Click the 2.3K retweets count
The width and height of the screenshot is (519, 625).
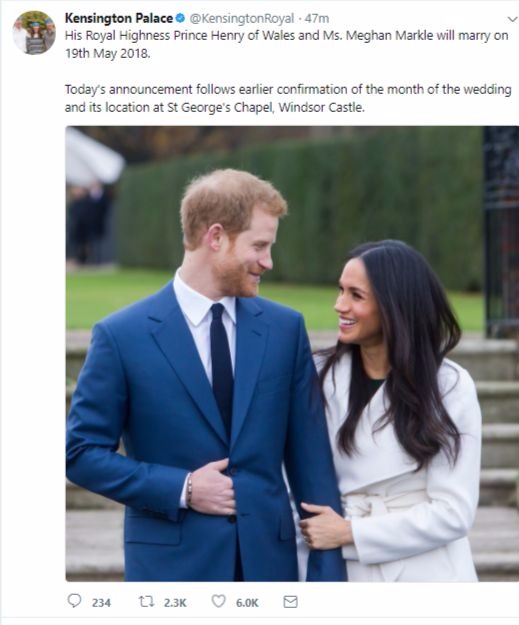pos(175,603)
